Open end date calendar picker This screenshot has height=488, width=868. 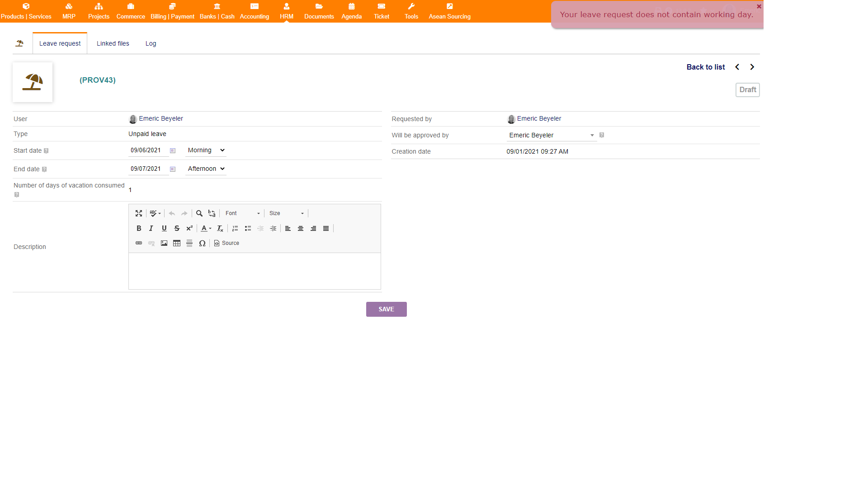click(173, 169)
